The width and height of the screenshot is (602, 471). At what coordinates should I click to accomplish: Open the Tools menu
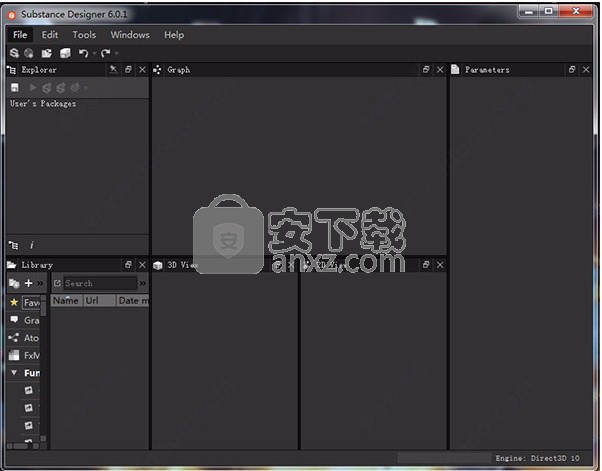point(84,35)
